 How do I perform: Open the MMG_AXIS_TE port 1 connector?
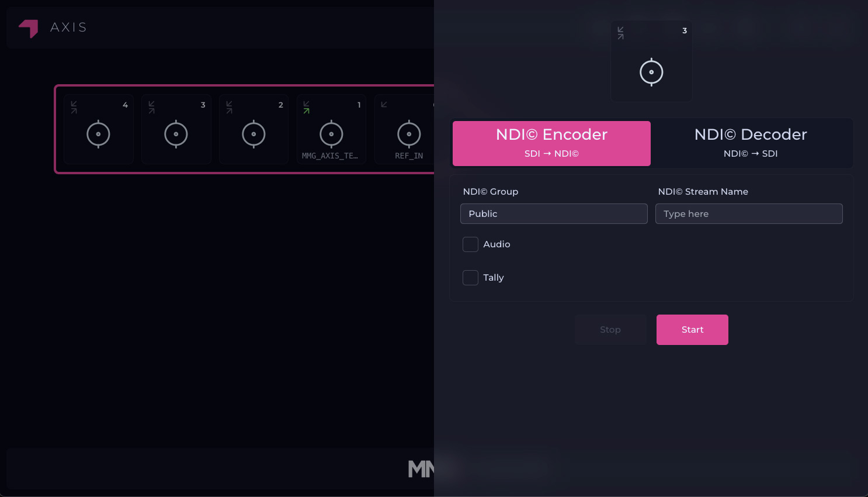click(x=331, y=134)
